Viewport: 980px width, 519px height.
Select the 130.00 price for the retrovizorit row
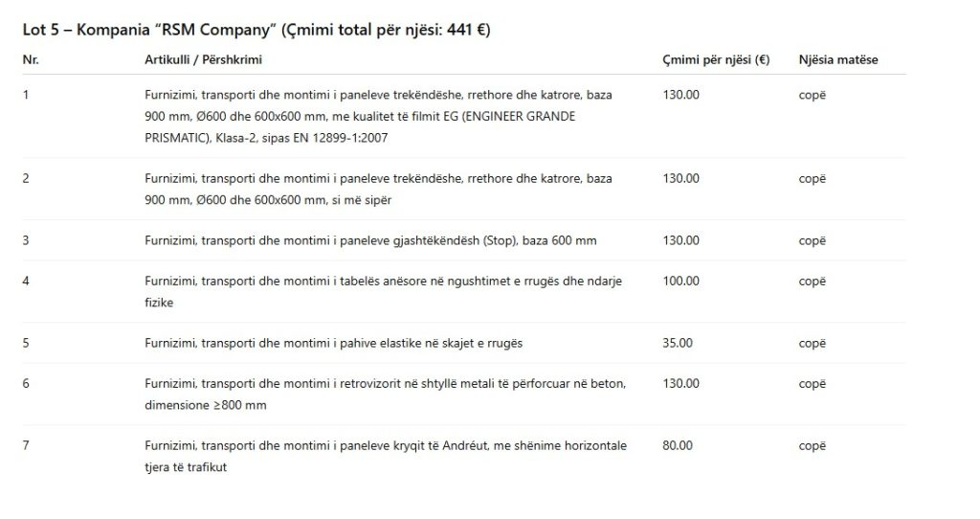680,383
